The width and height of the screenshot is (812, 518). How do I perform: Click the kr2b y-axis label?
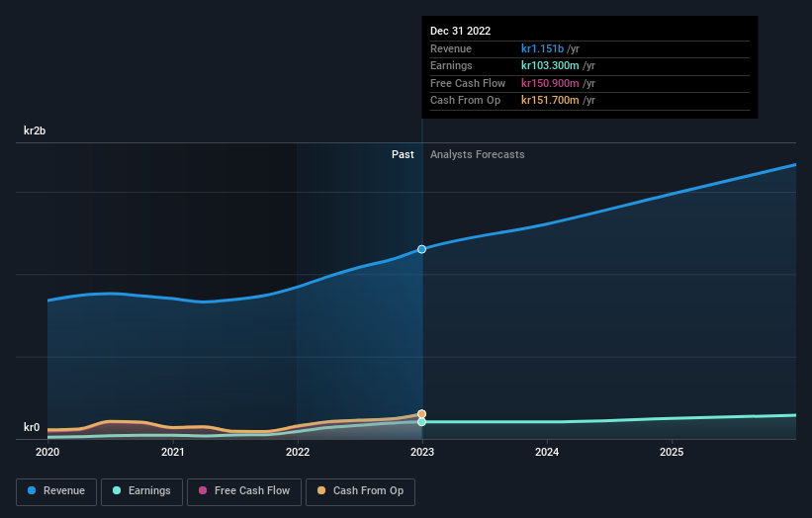(x=35, y=130)
